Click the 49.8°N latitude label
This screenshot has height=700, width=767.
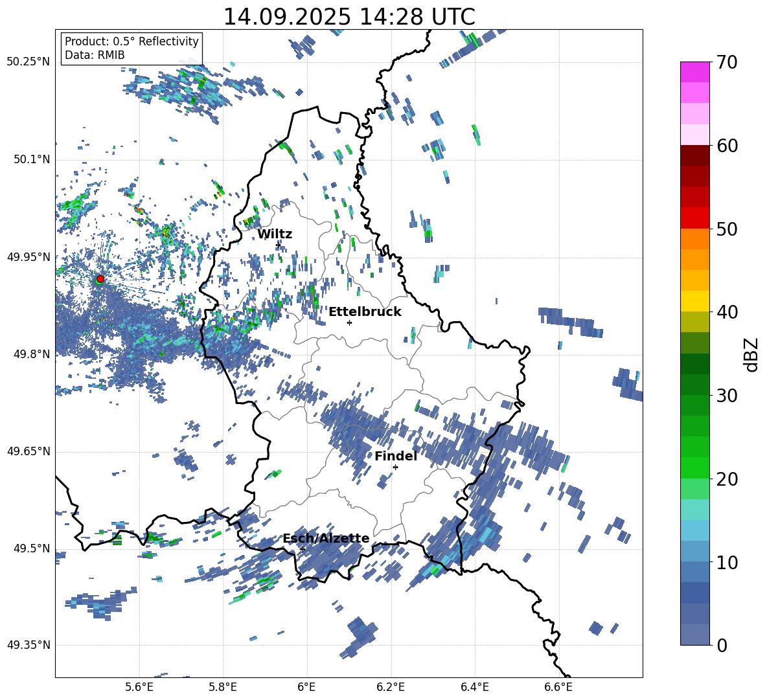tap(32, 354)
